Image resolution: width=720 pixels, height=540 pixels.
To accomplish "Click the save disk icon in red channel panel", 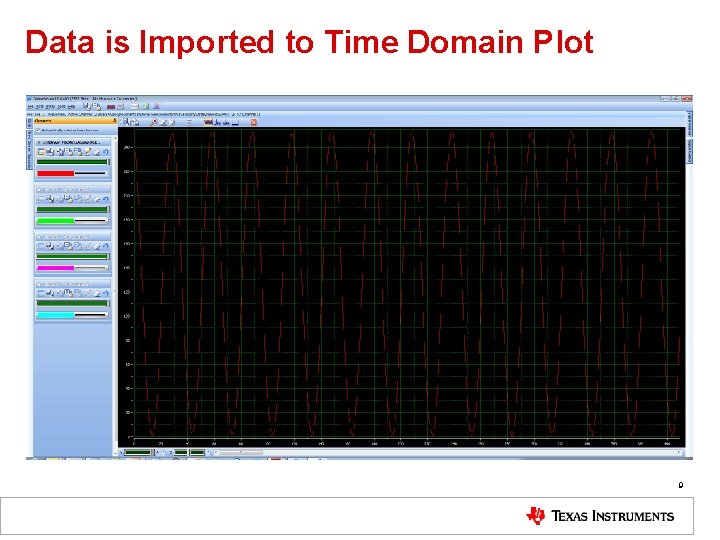I will (x=50, y=152).
